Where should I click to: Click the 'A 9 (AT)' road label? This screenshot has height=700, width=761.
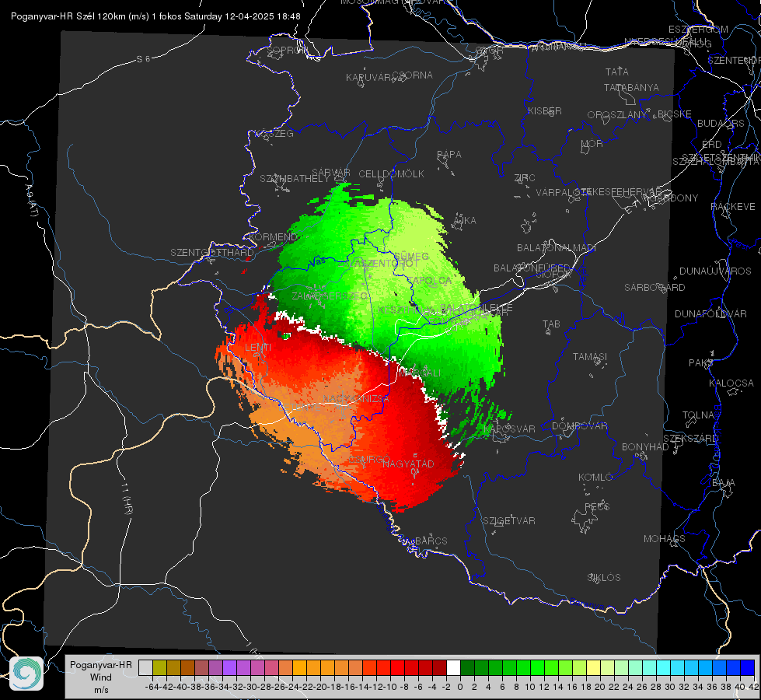click(x=31, y=201)
